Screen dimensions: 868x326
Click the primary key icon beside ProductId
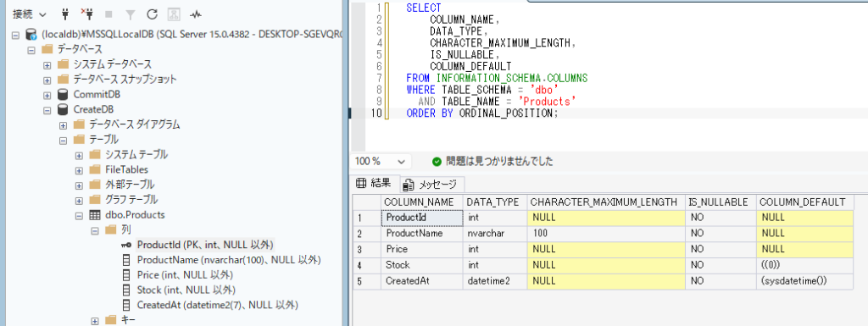tap(125, 245)
